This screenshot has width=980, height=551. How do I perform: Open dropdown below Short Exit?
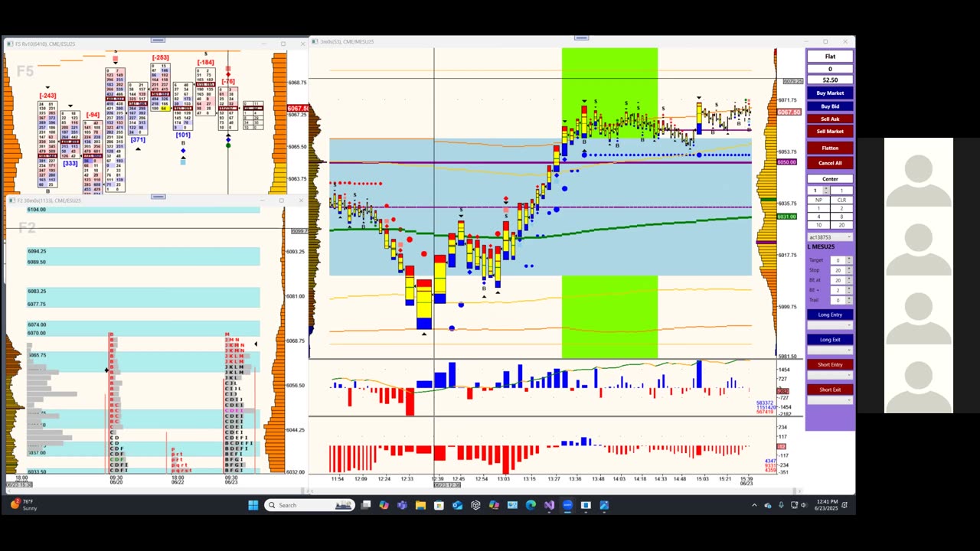[x=830, y=400]
